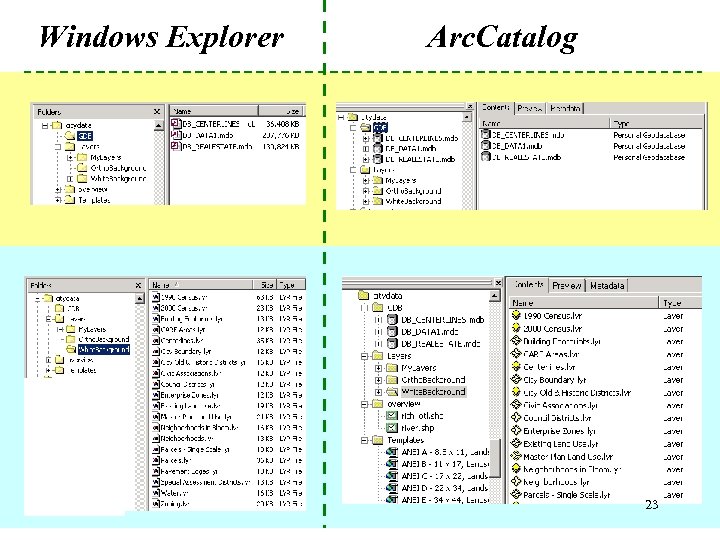Open the Contents tab in lower ArcCatalog

coord(529,285)
